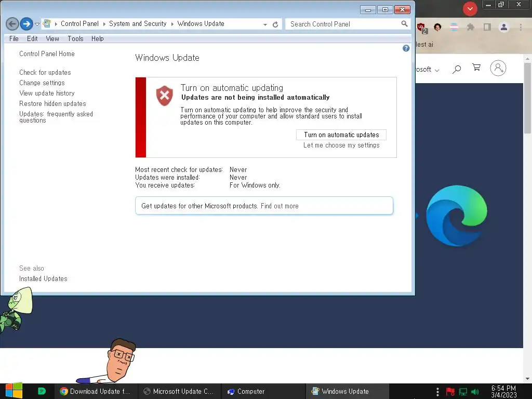Refresh the Windows Update page
Viewport: 532px width, 399px height.
[275, 24]
